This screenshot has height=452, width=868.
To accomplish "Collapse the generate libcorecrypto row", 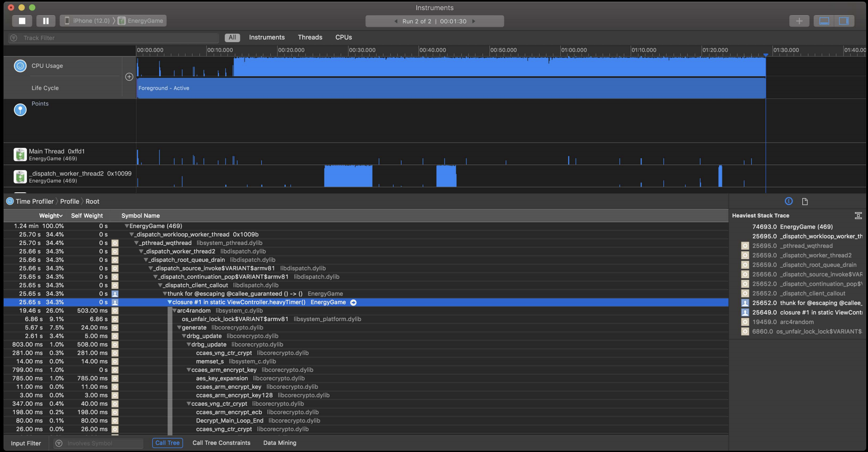I will [179, 327].
